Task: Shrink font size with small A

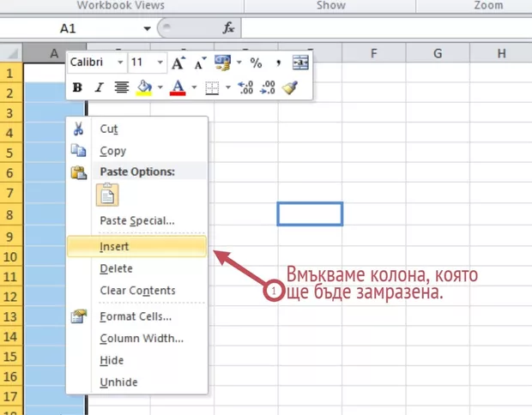Action: (x=200, y=63)
